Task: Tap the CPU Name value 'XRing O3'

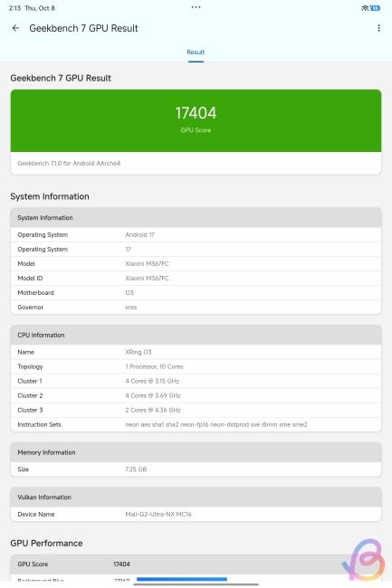Action: point(139,352)
